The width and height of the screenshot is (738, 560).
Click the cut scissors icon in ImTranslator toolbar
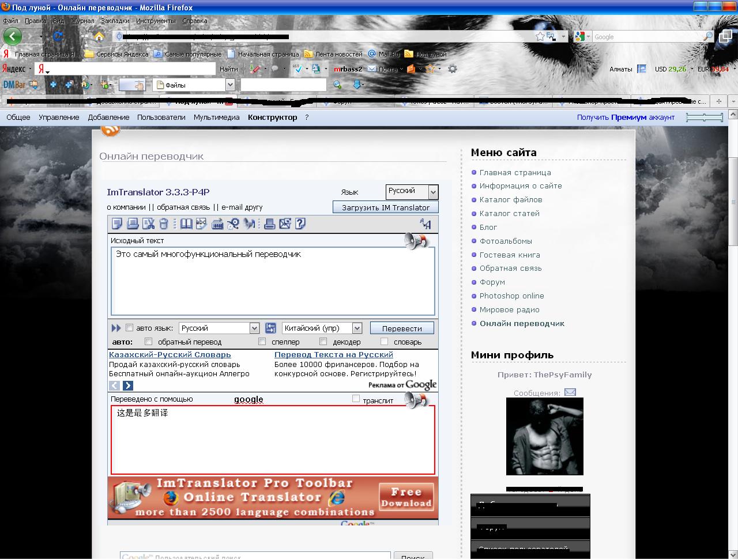[148, 224]
